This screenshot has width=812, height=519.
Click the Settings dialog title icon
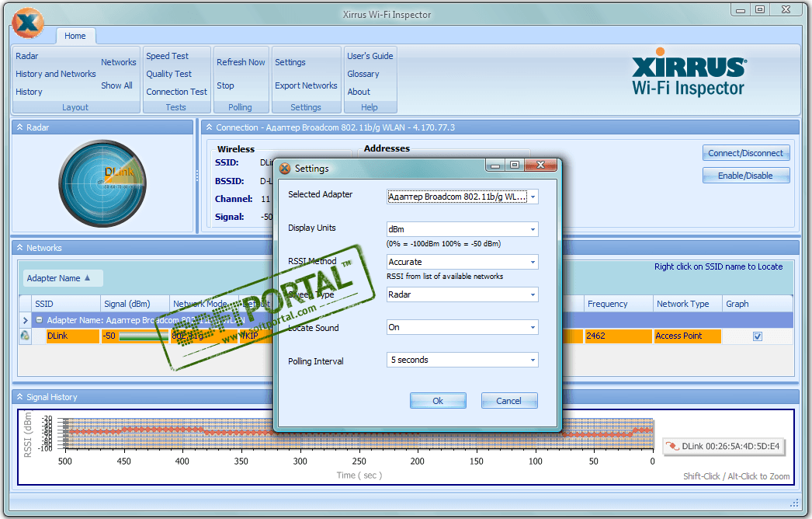click(x=285, y=169)
